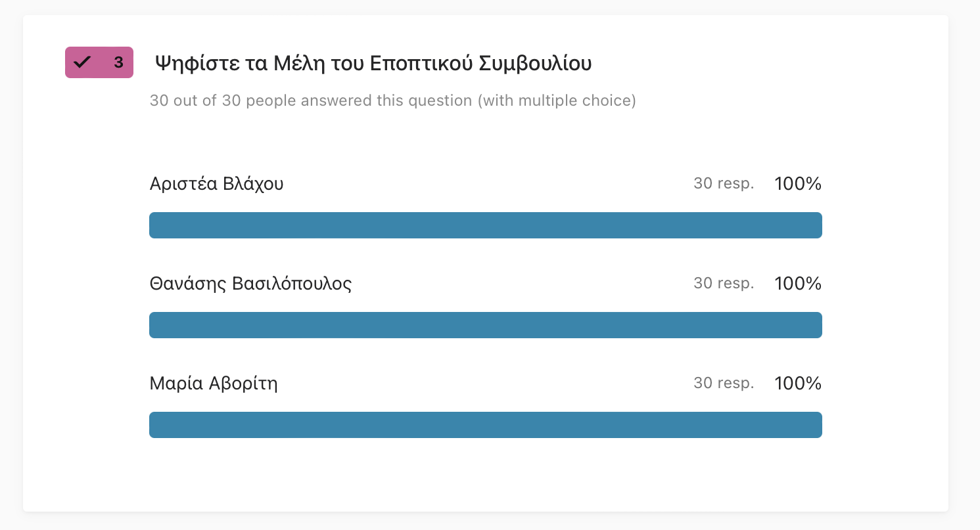The height and width of the screenshot is (530, 980).
Task: Click '(with multiple choice)' subtitle text
Action: coord(557,101)
